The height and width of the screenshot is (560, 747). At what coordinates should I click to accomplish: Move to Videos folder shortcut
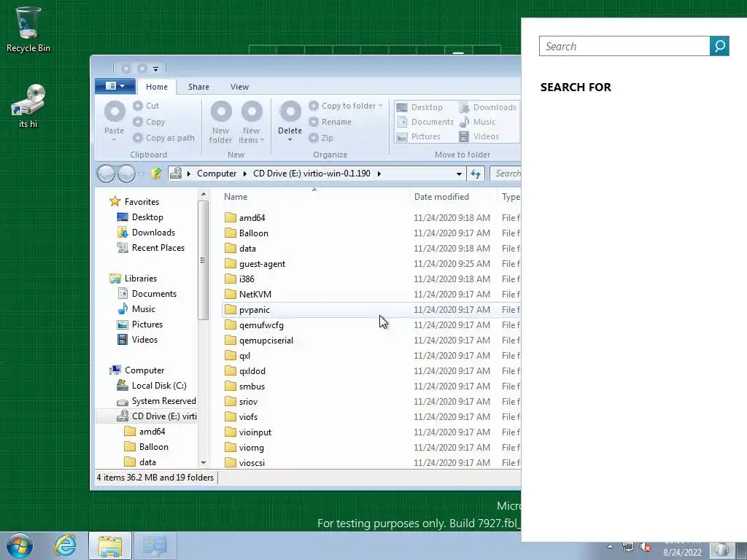click(x=479, y=136)
